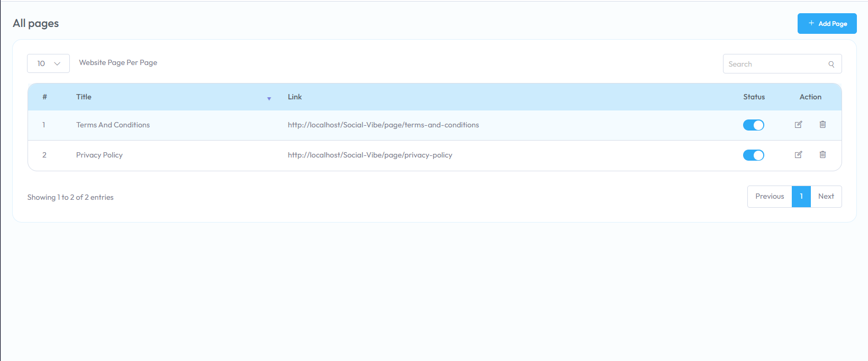Delete the Terms And Conditions page
The height and width of the screenshot is (361, 868).
822,125
